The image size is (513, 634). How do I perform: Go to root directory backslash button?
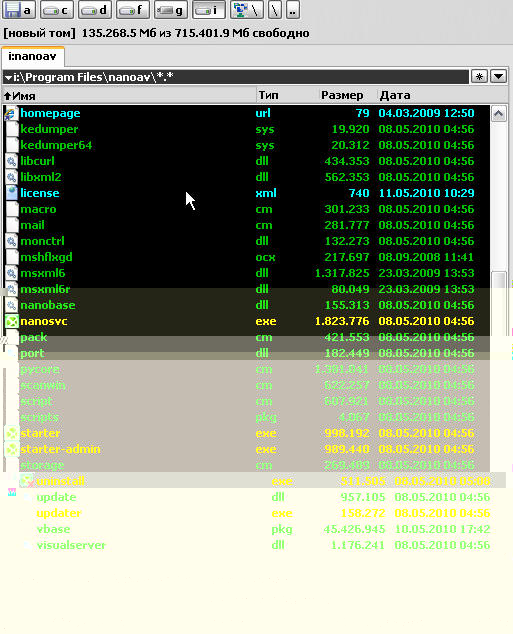275,10
